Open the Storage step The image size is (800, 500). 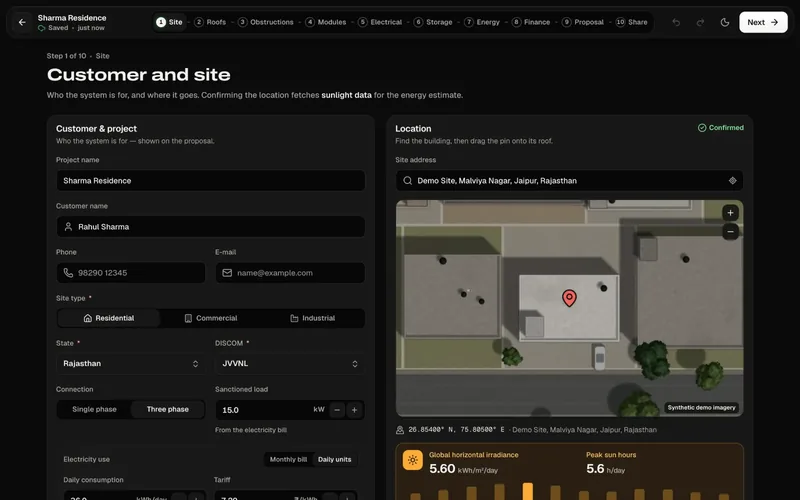click(x=433, y=22)
